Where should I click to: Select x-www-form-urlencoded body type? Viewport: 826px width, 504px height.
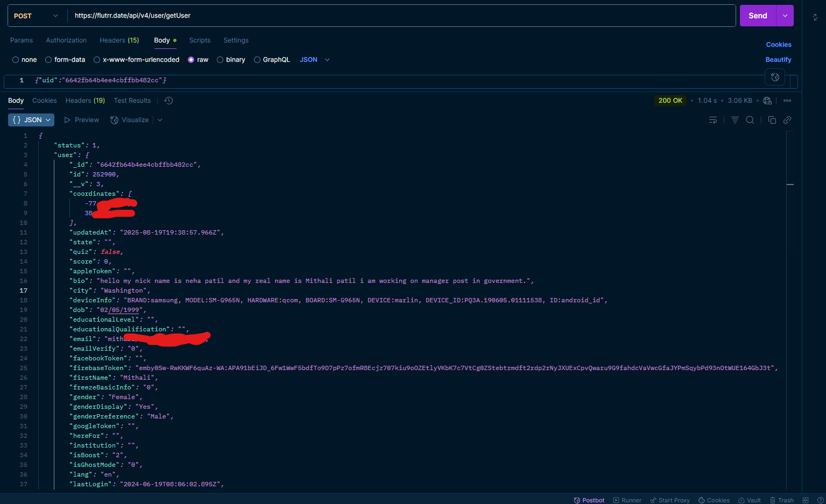[x=137, y=60]
